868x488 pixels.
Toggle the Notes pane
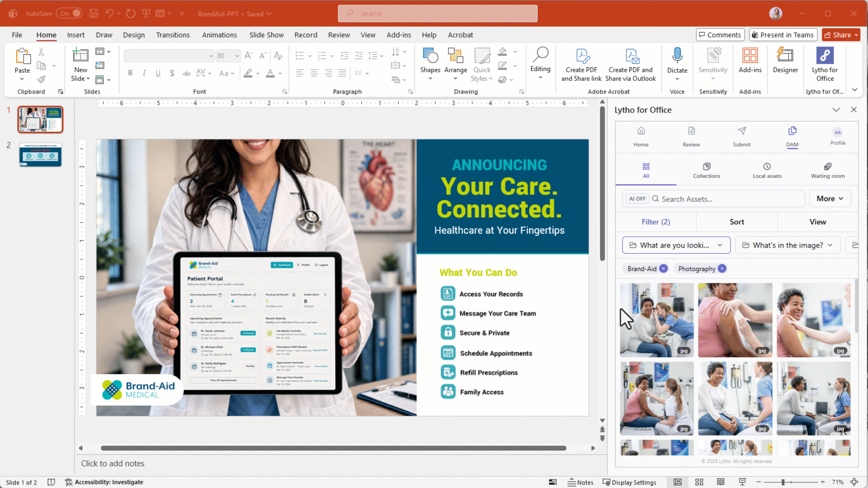click(580, 482)
